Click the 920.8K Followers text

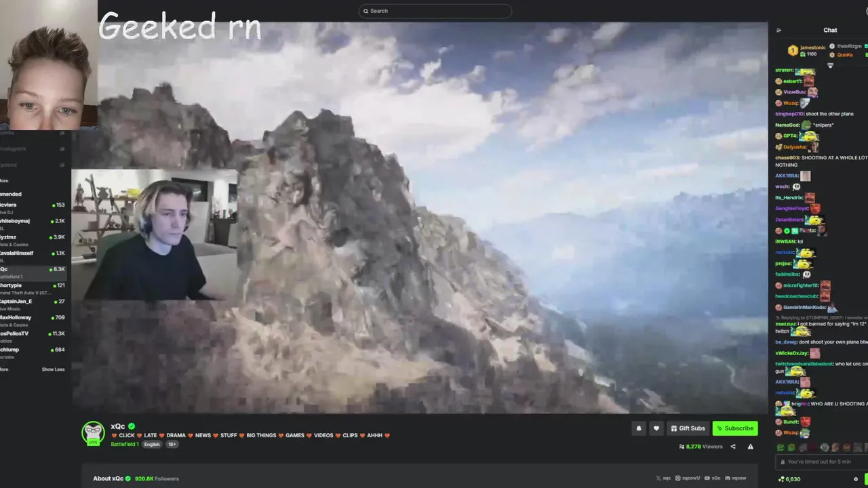(x=157, y=479)
